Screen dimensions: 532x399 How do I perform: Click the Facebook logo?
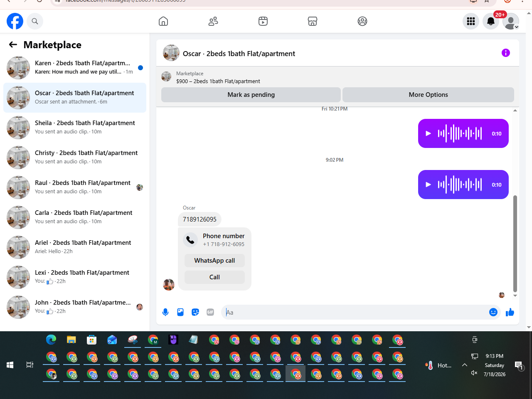15,21
